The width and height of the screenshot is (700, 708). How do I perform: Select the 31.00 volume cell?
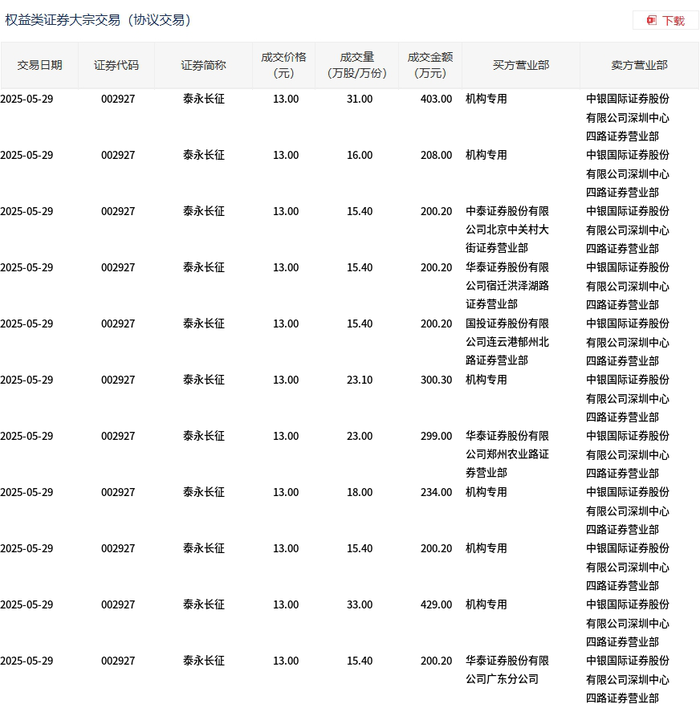[359, 99]
